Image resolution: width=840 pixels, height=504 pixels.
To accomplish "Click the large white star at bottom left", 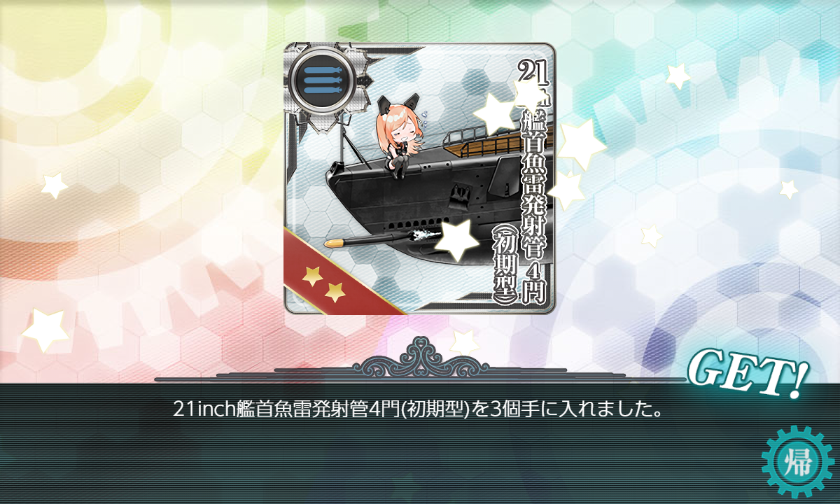I will coord(46,328).
